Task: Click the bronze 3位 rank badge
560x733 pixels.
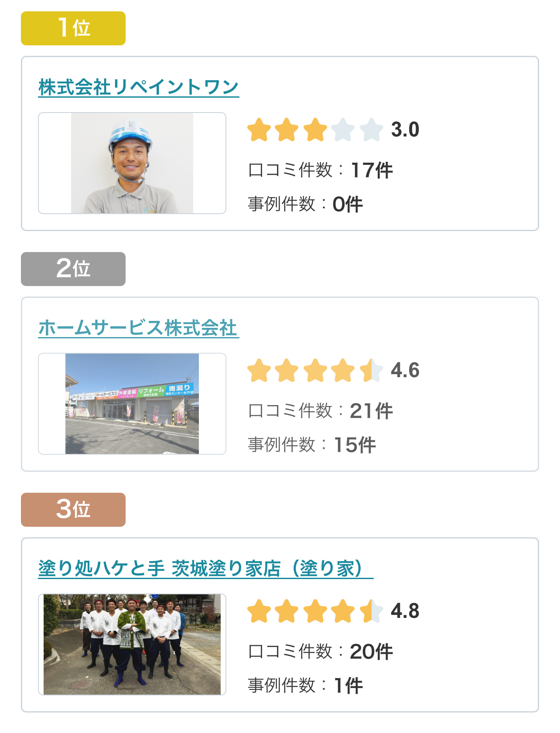Action: (73, 510)
